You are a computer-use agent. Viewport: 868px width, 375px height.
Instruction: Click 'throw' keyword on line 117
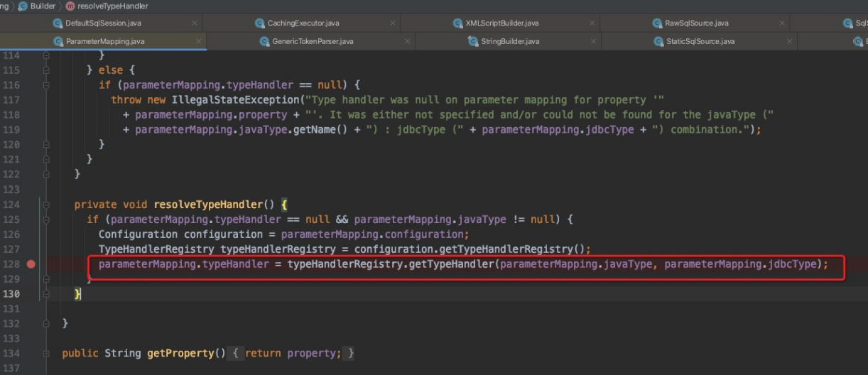pos(126,100)
